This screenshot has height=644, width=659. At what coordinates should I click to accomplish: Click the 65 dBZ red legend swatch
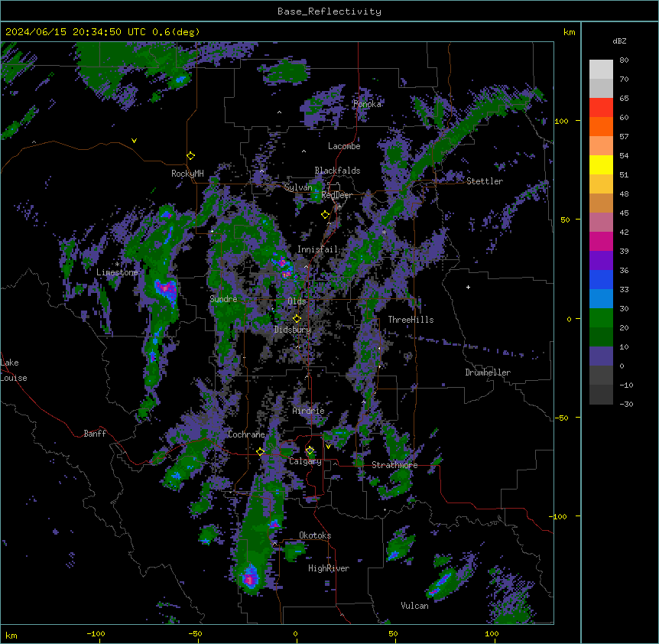pos(601,108)
